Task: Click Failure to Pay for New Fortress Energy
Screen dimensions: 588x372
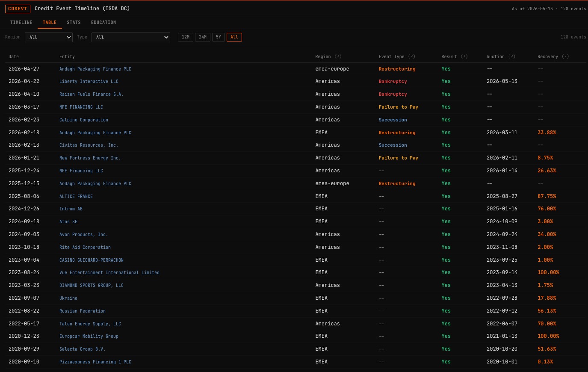Action: coord(399,158)
